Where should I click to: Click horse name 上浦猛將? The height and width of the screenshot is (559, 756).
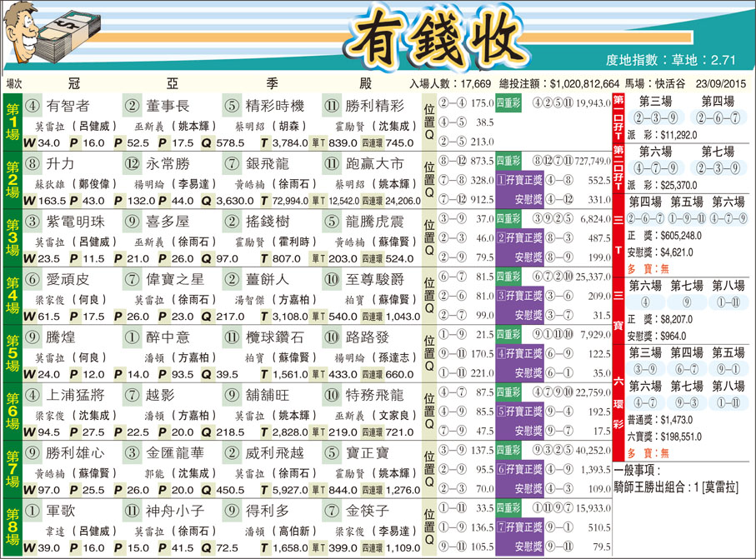pos(73,395)
